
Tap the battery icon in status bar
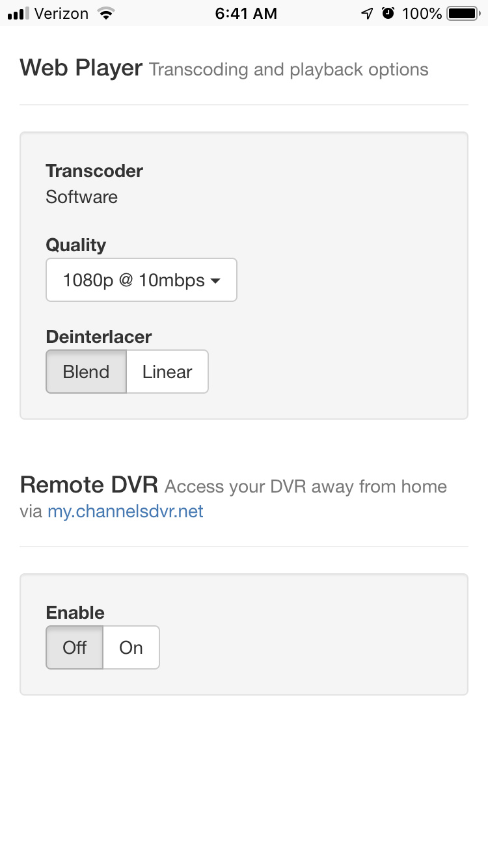tap(462, 14)
